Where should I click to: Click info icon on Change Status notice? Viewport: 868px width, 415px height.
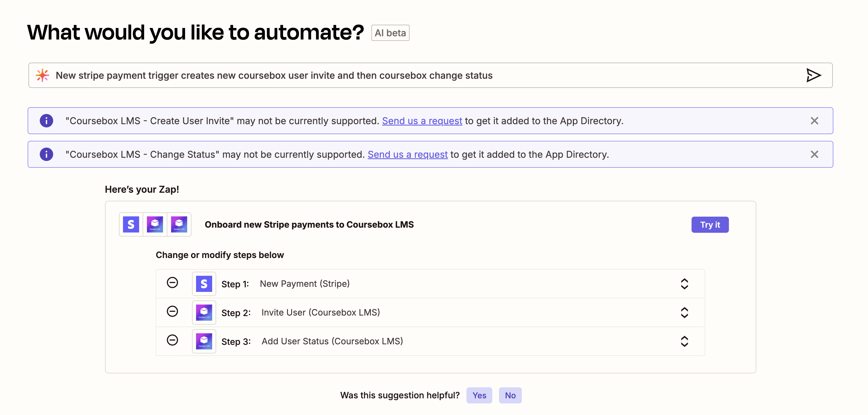46,154
